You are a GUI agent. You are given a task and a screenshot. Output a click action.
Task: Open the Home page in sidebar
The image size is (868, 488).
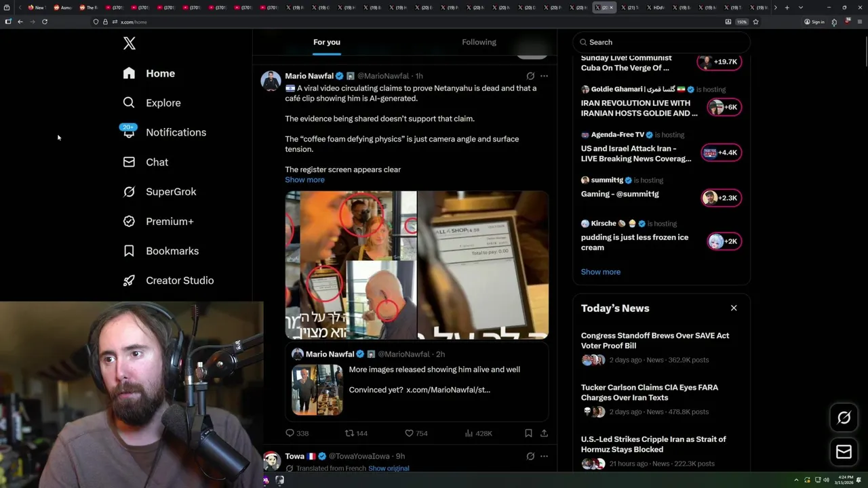tap(149, 73)
